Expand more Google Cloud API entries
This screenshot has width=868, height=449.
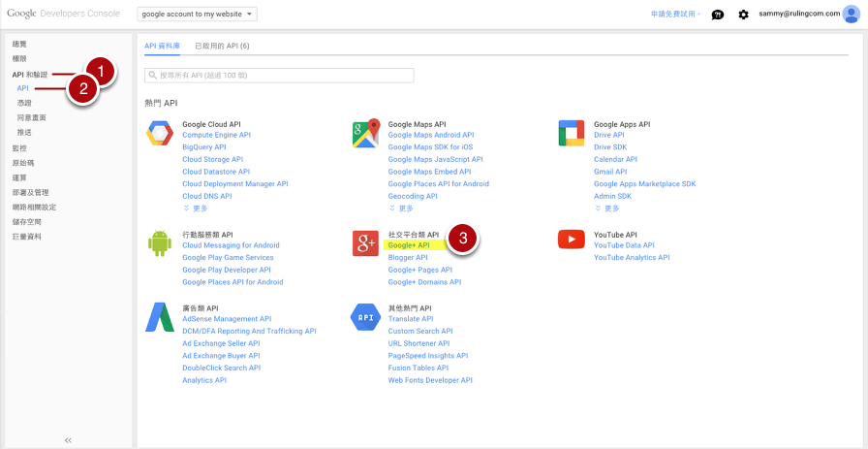196,208
